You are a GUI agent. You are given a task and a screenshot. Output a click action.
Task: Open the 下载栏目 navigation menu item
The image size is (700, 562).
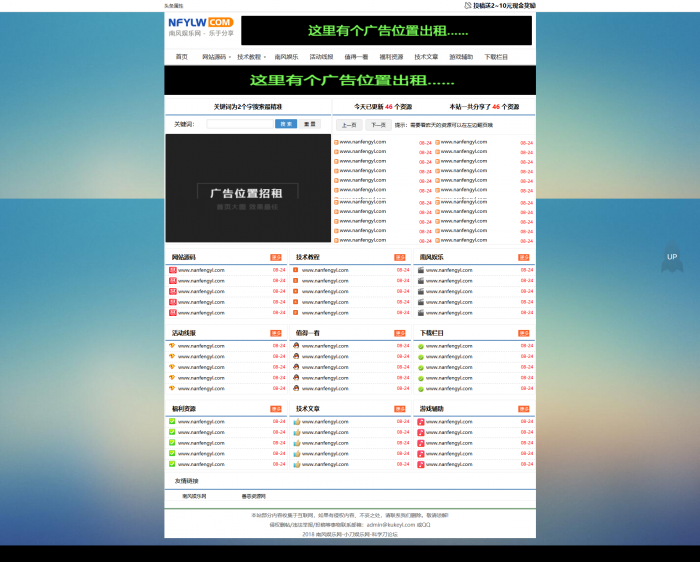click(x=496, y=57)
